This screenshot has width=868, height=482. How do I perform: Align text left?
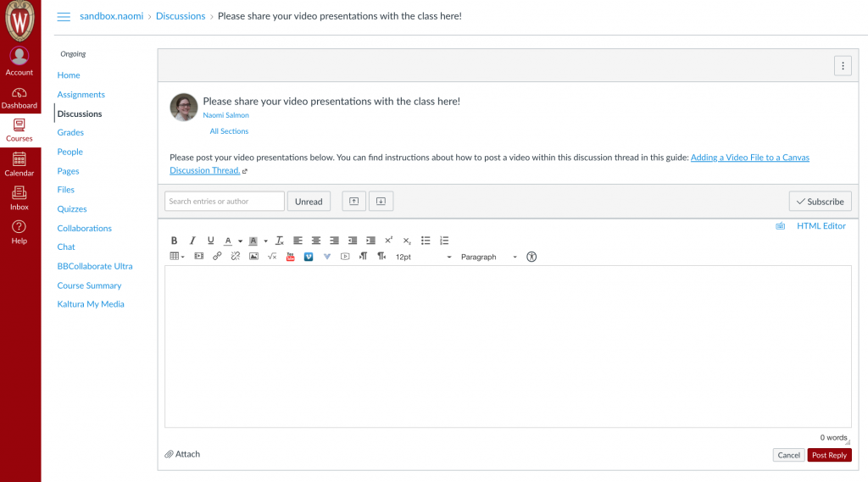point(298,241)
